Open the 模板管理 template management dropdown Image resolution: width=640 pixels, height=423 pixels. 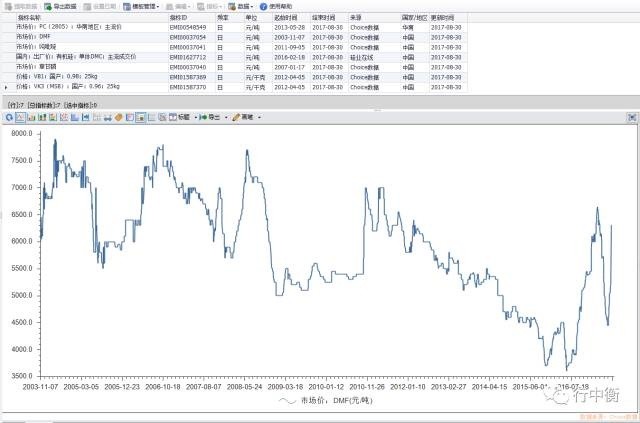click(141, 7)
